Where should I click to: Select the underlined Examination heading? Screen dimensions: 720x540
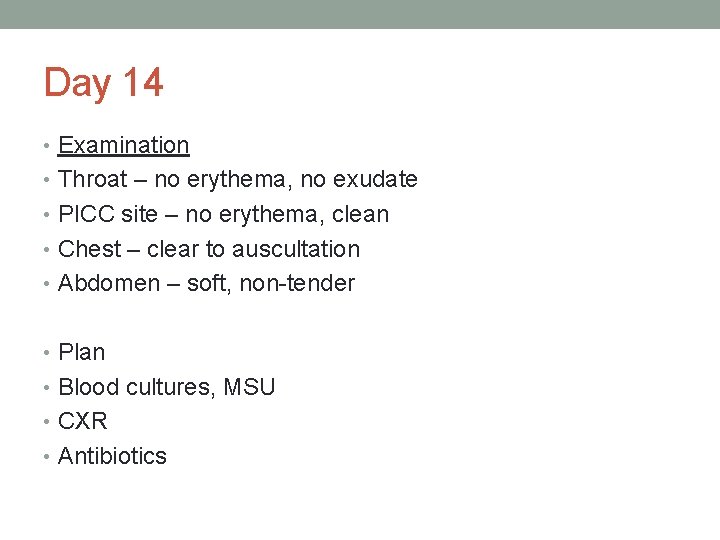[124, 146]
